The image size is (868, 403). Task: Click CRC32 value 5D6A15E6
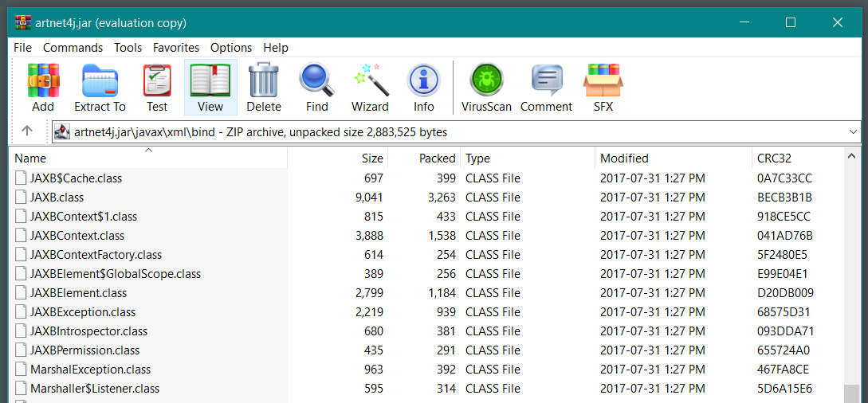pos(784,389)
